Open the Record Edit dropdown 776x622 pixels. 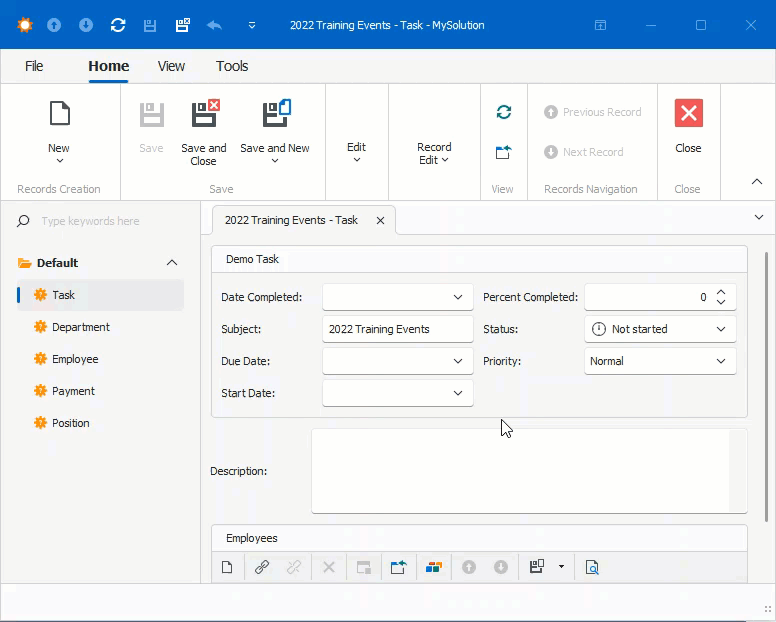pos(434,153)
